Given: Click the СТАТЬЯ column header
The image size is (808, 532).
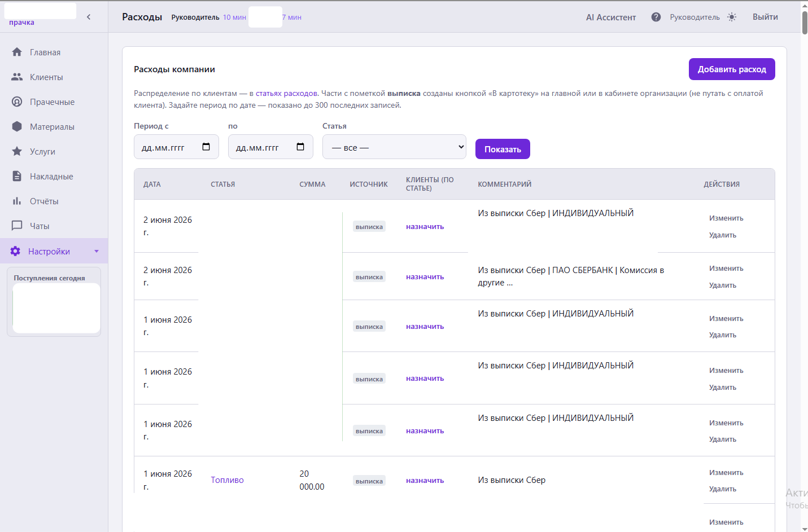Looking at the screenshot, I should [x=222, y=184].
